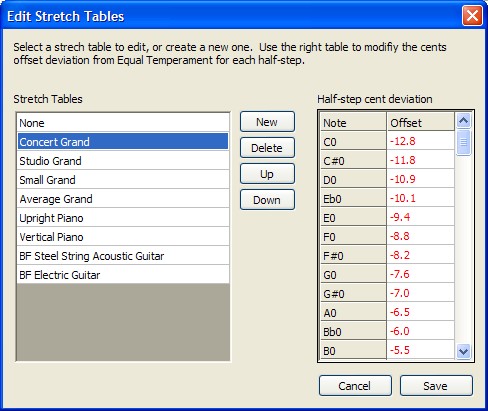The height and width of the screenshot is (411, 488).
Task: Select the None stretch table
Action: [123, 123]
